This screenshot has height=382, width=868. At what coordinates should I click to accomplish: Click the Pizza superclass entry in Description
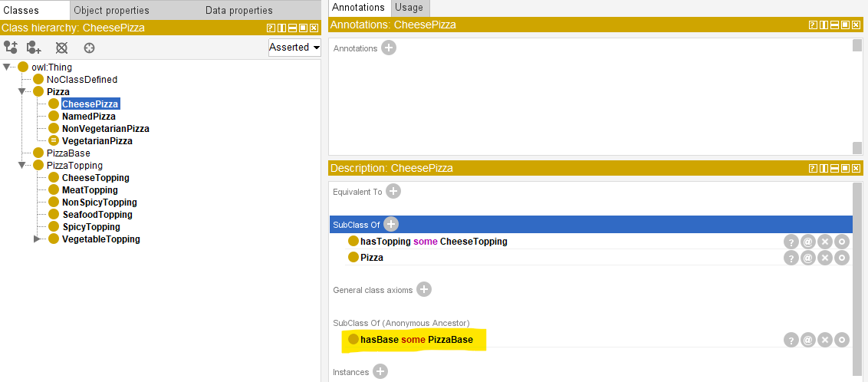click(x=371, y=258)
